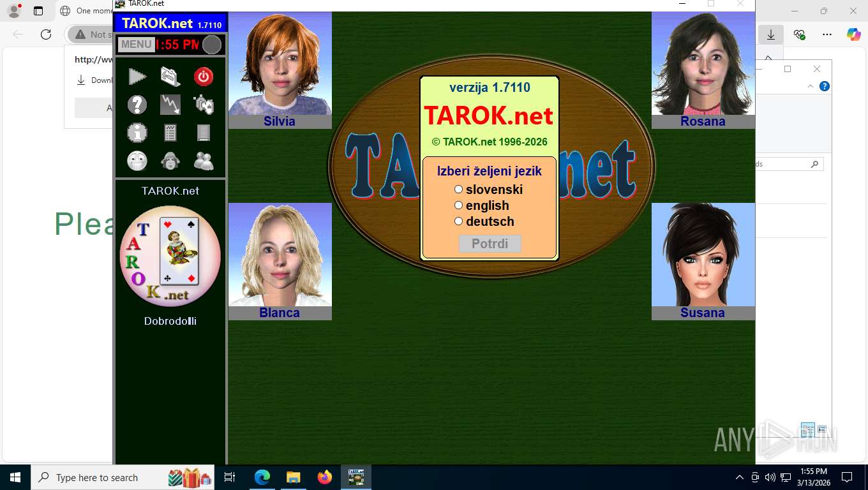This screenshot has width=868, height=490.
Task: Click Silvia's player portrait
Action: click(280, 63)
